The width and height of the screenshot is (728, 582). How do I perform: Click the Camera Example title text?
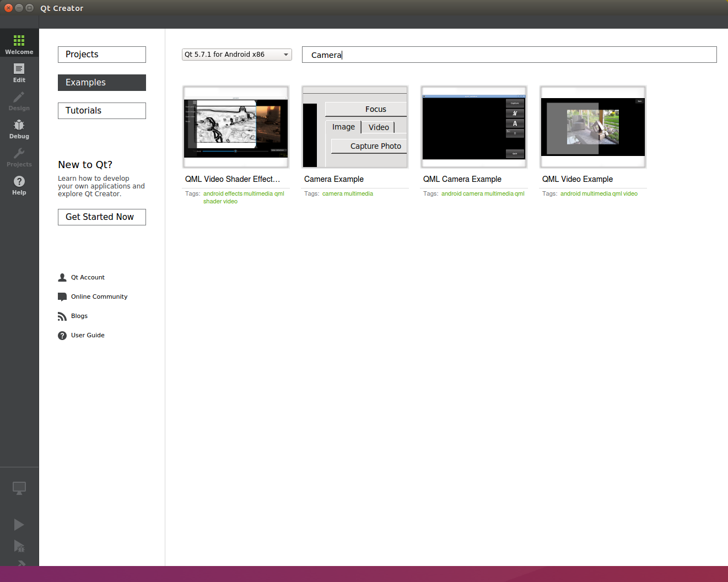coord(334,179)
